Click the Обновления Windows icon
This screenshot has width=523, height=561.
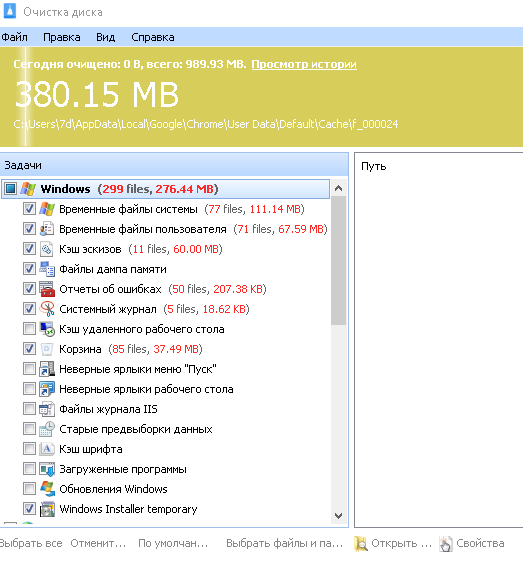coord(47,489)
